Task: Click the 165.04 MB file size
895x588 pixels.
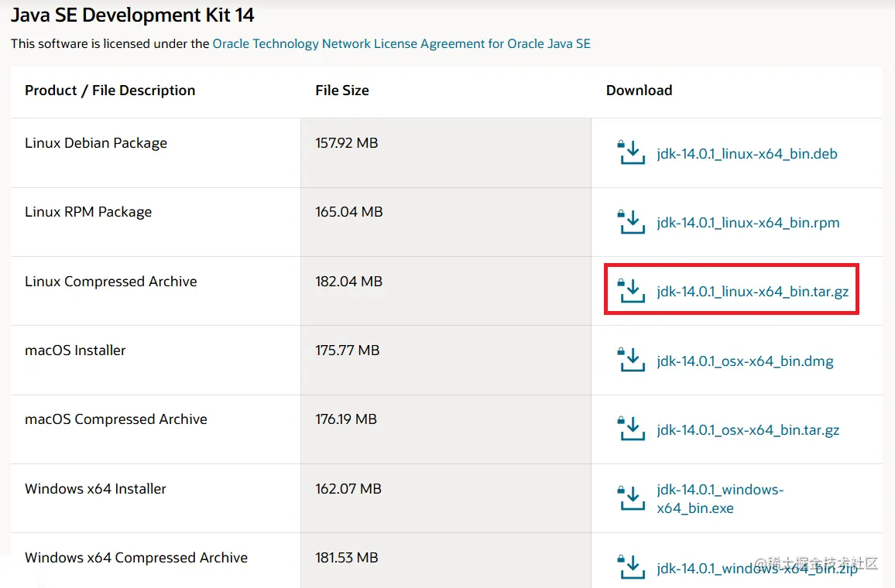Action: (348, 212)
